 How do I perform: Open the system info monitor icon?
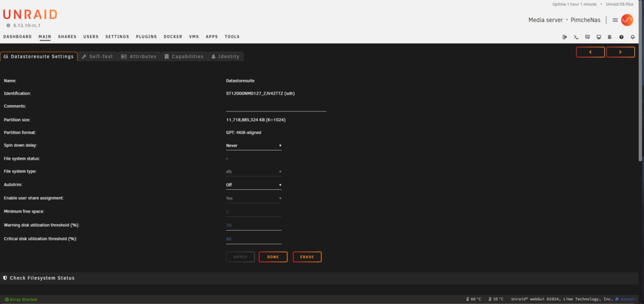[x=599, y=37]
